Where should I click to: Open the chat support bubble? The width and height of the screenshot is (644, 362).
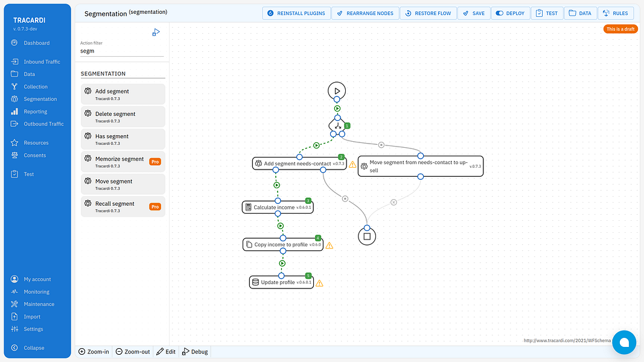[x=624, y=342]
